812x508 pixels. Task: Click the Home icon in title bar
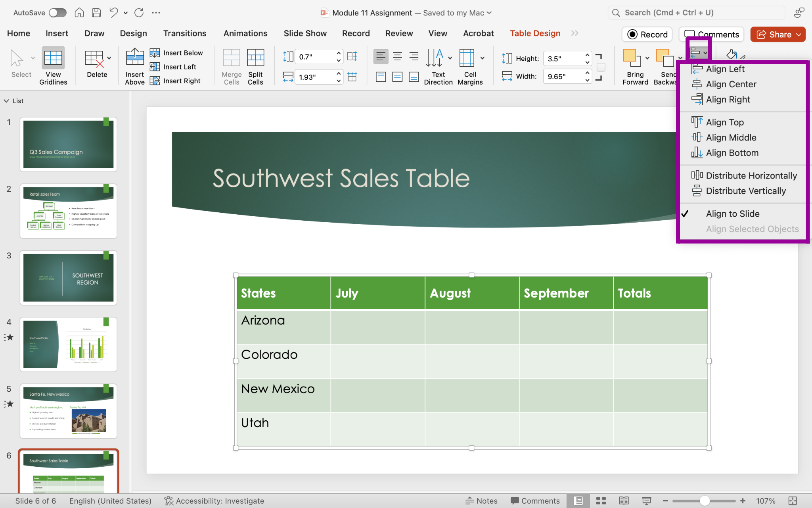click(79, 13)
